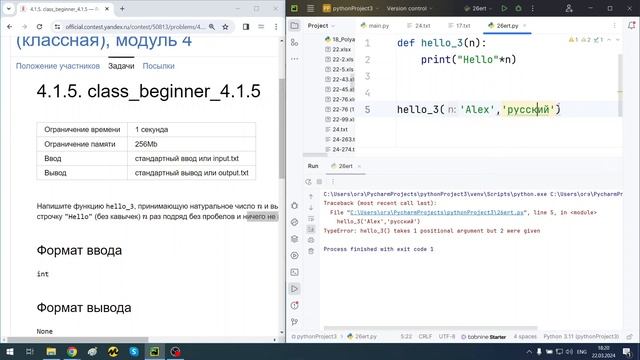
Task: Open Code With Me user icon
Action: 569,8
